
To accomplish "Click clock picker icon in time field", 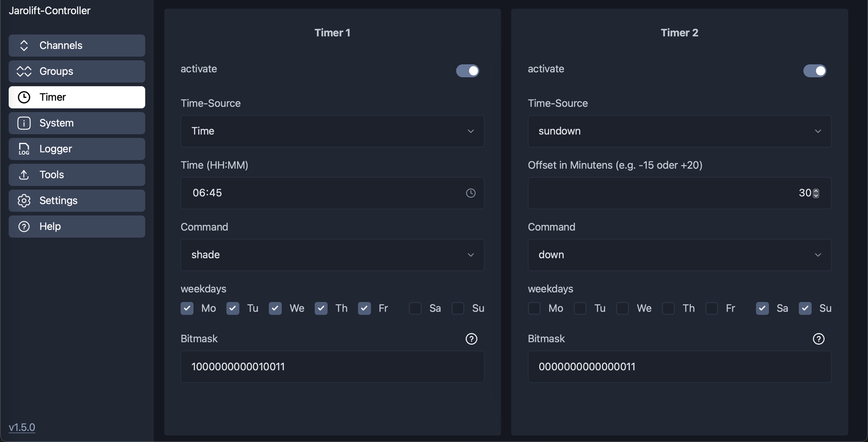I will (471, 193).
